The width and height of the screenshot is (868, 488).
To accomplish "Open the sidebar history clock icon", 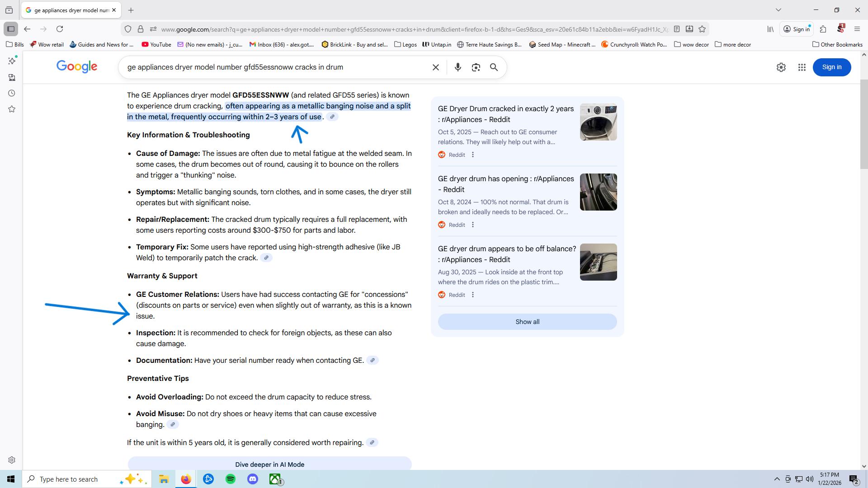I will [x=12, y=94].
